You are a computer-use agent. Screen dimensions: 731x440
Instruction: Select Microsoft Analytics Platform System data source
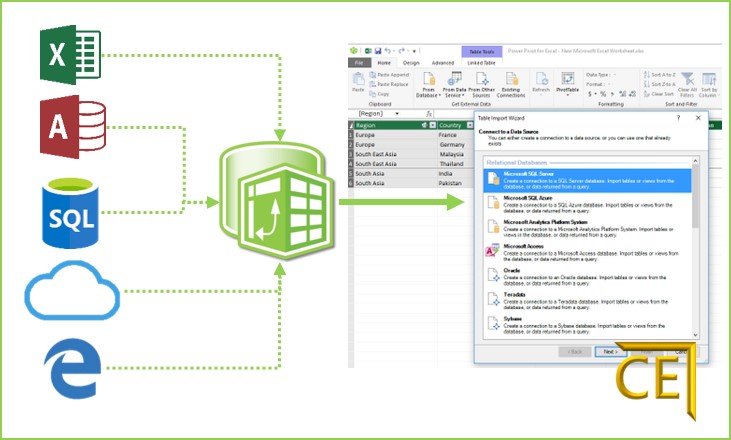[587, 229]
